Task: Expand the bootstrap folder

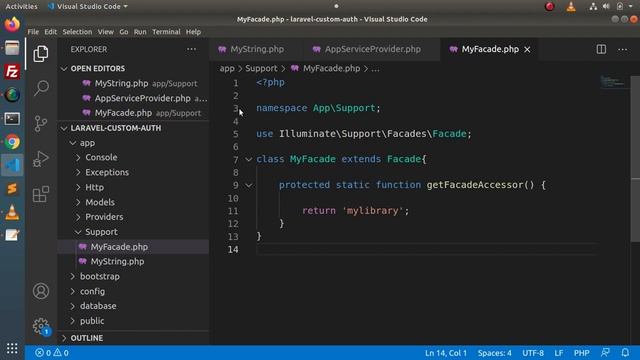Action: pos(73,276)
